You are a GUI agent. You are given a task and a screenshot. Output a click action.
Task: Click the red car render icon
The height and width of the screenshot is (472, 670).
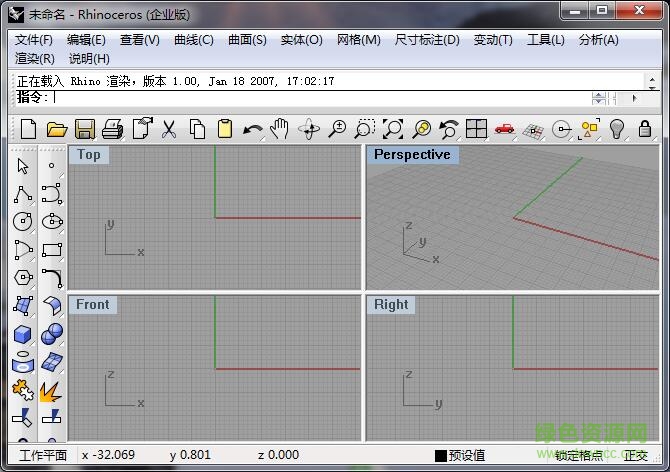(x=504, y=128)
